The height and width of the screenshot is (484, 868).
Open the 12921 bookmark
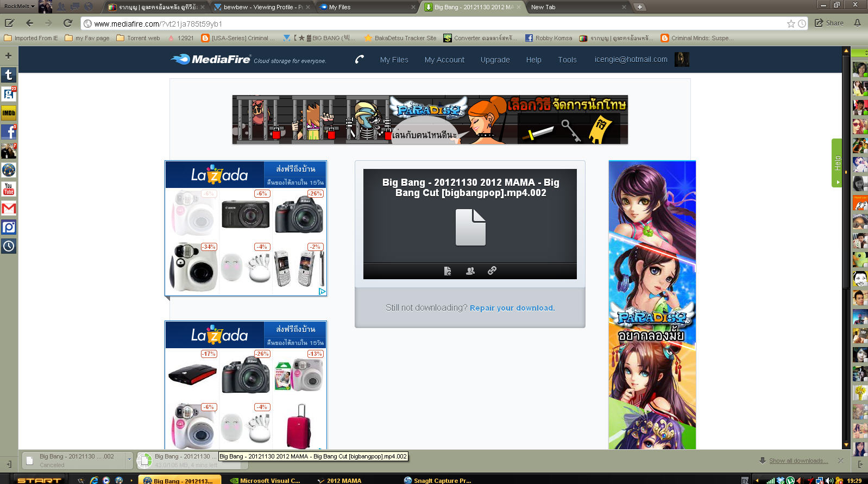(x=181, y=38)
